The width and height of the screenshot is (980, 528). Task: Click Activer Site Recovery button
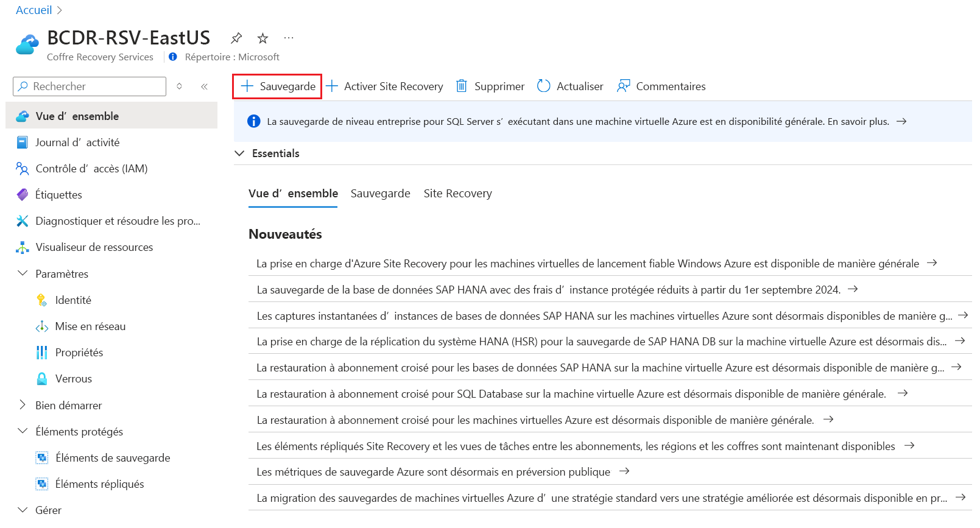pos(384,86)
